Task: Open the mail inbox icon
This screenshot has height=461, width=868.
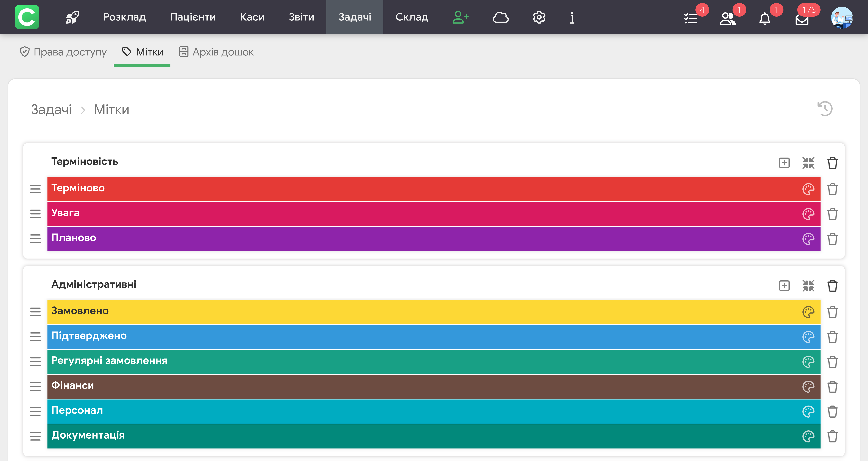Action: tap(802, 20)
